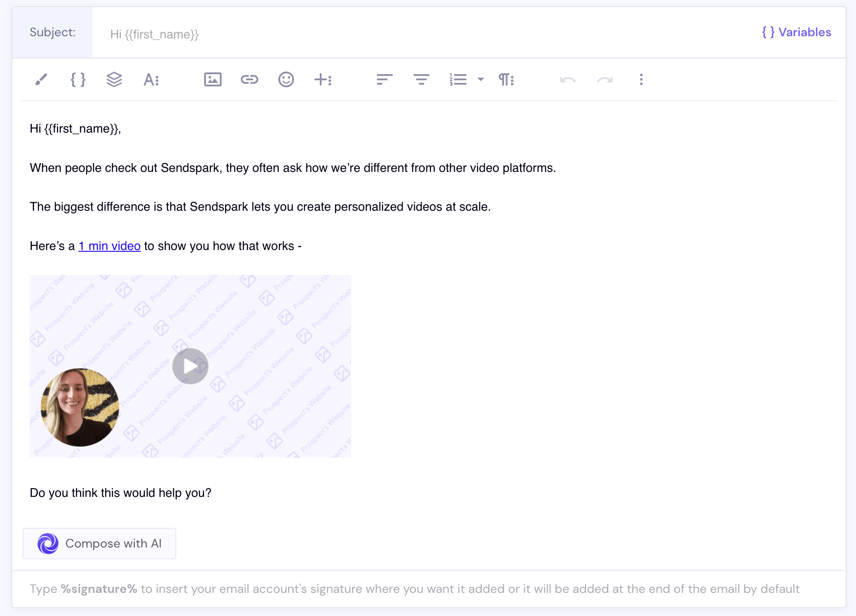Undo the last edit

(568, 80)
